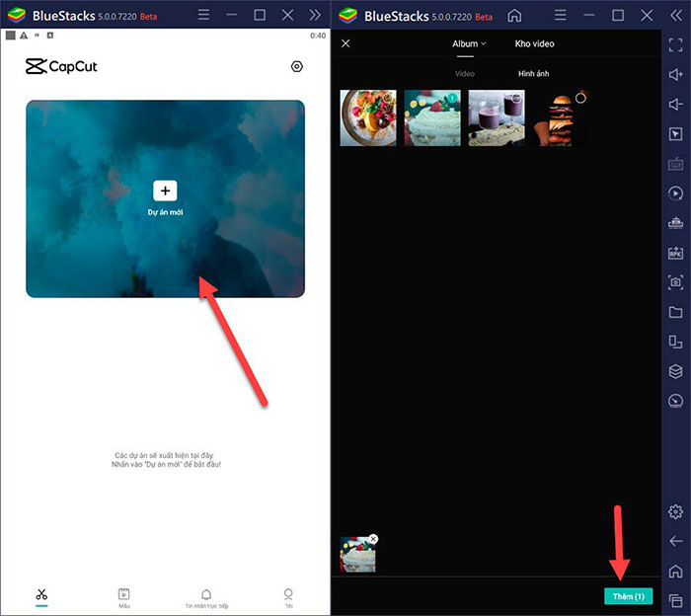
Task: Open hamburger menu in left BlueStacks window
Action: 203,15
